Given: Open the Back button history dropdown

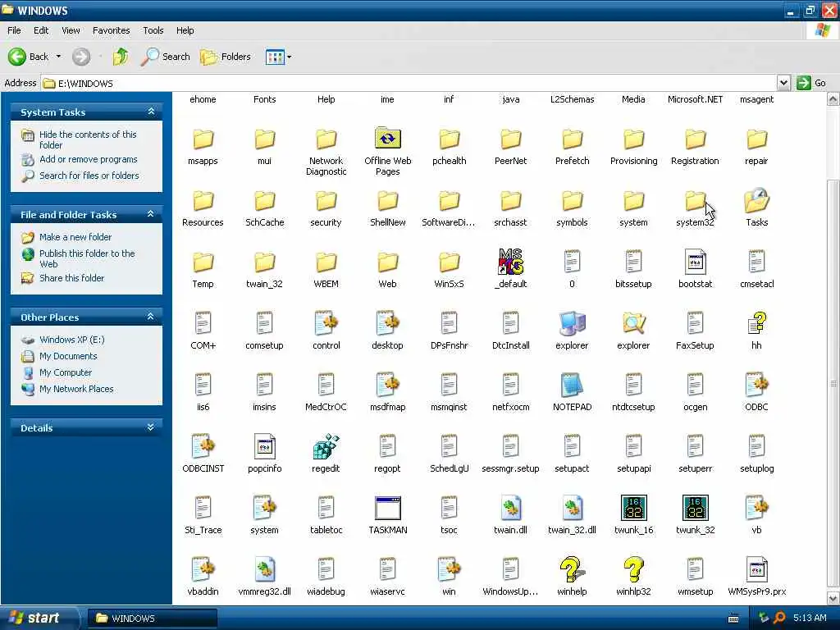Looking at the screenshot, I should click(58, 57).
